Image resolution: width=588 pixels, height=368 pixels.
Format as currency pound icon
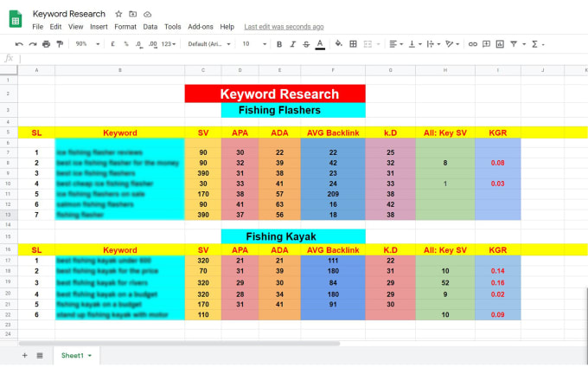[x=112, y=44]
